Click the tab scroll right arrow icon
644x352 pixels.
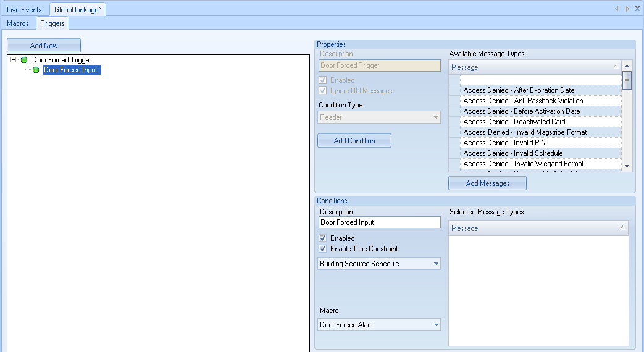[x=627, y=9]
